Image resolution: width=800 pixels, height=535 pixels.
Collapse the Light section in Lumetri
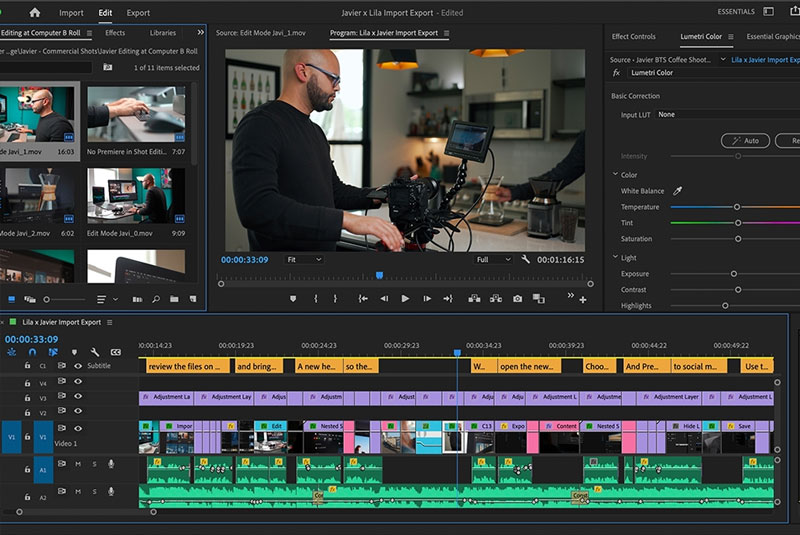616,258
